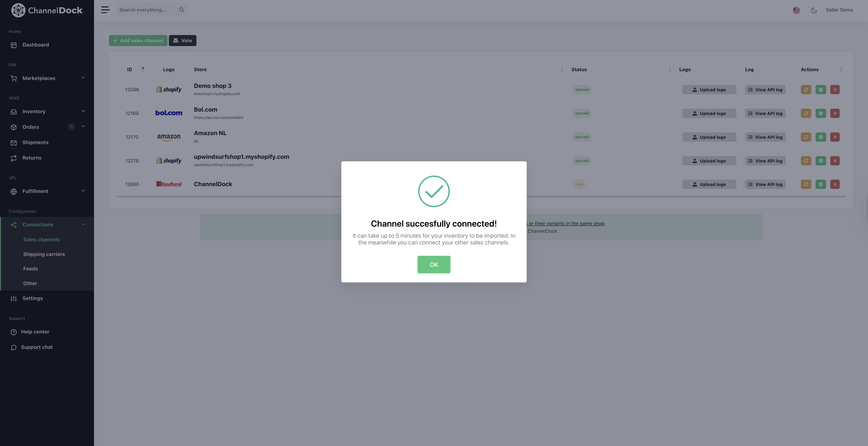Click red delete icon for ChannelDock row
This screenshot has height=446, width=868.
point(835,184)
